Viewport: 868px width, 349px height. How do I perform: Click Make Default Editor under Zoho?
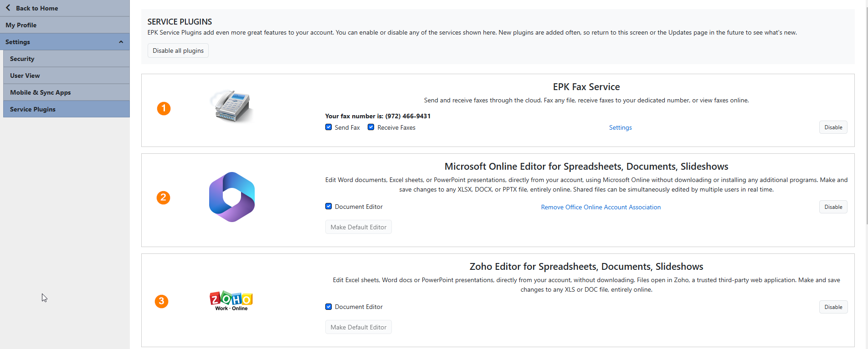point(359,327)
